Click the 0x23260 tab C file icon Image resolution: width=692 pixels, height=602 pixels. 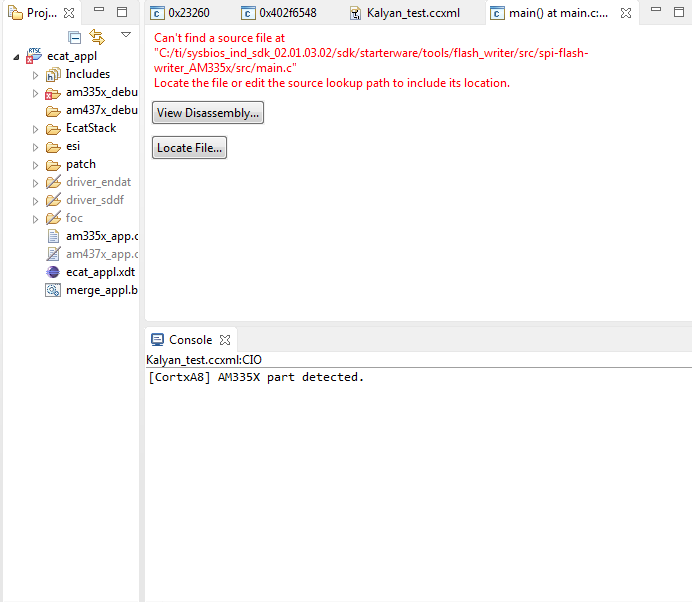(x=157, y=13)
